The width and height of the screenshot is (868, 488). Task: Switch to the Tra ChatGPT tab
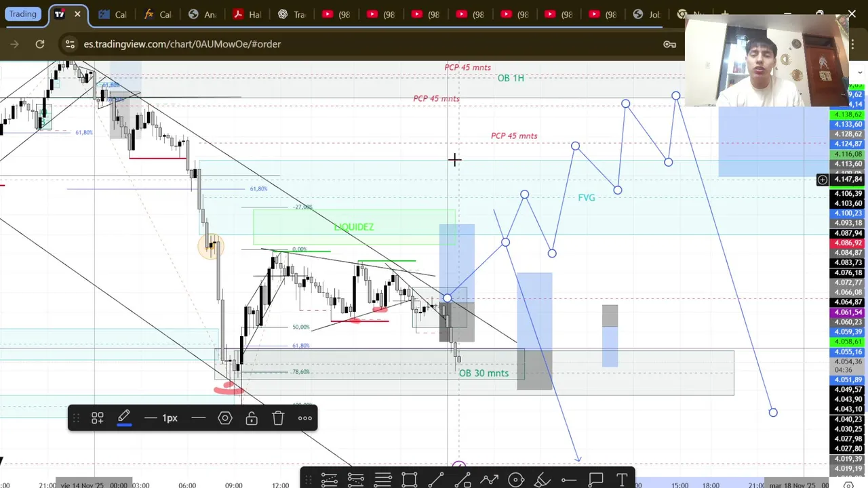tap(292, 14)
